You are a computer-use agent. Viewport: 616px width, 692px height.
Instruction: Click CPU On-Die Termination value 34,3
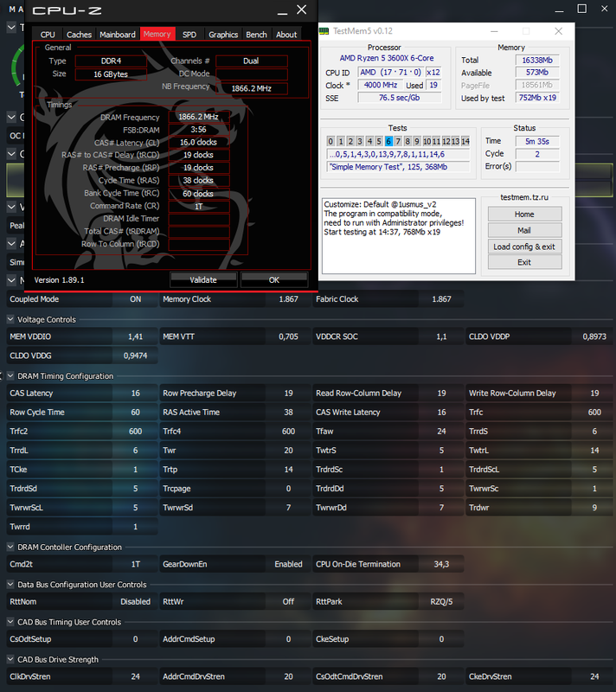[x=441, y=565]
